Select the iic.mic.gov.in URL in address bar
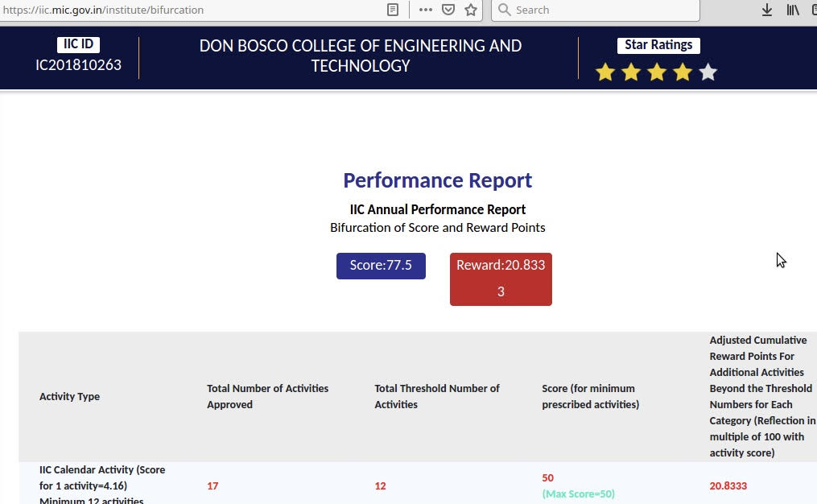The height and width of the screenshot is (504, 817). tap(103, 10)
